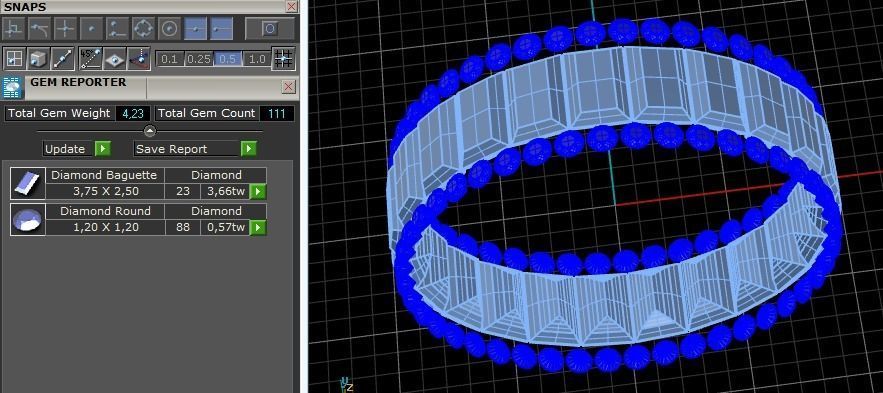Click the disable-snaps circle button
This screenshot has height=393, width=883.
click(x=270, y=28)
